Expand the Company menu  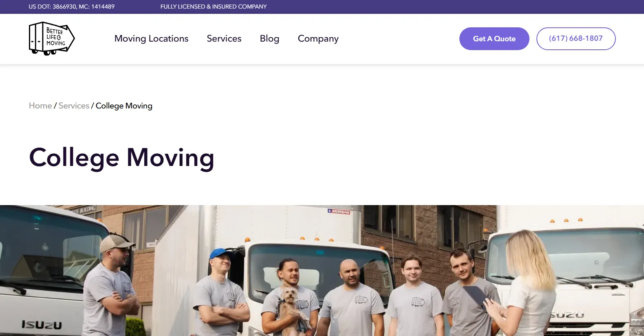[318, 39]
